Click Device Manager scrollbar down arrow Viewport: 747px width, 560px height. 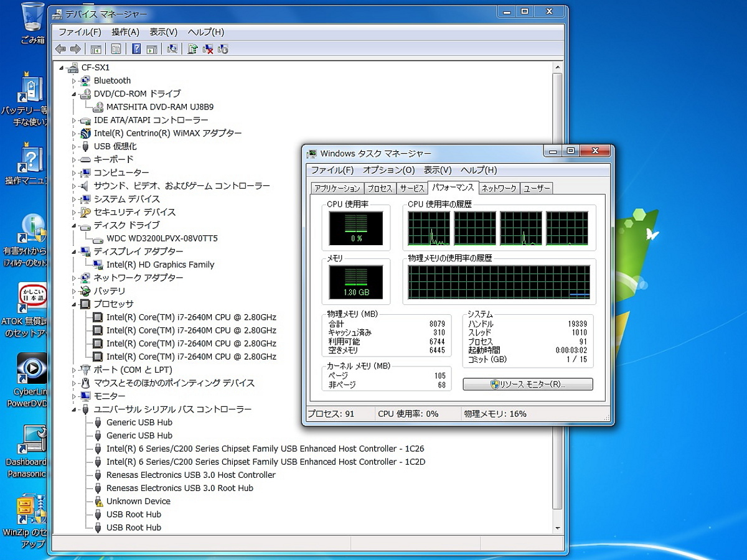pyautogui.click(x=558, y=528)
